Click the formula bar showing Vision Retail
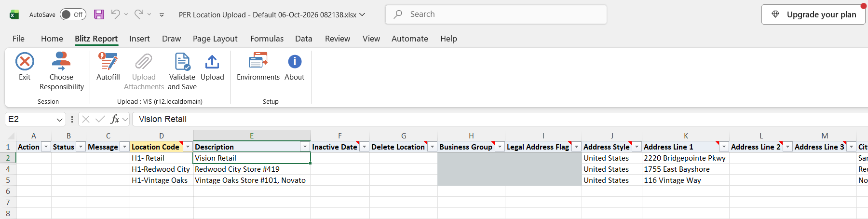This screenshot has height=219, width=868. [x=500, y=119]
